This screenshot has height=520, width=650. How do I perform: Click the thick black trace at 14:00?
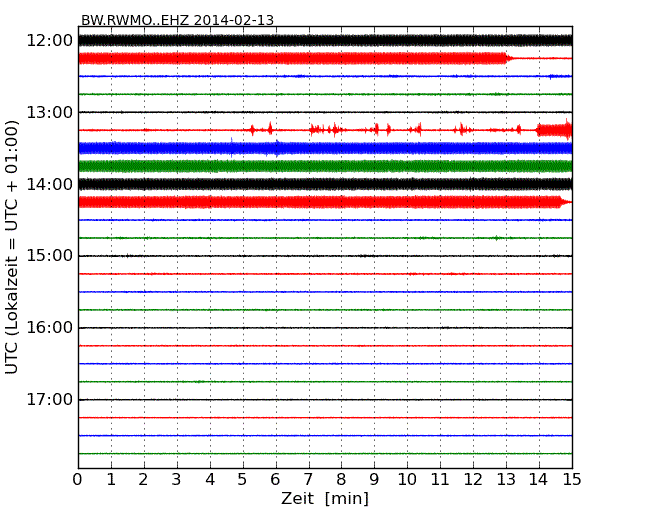coord(325,184)
